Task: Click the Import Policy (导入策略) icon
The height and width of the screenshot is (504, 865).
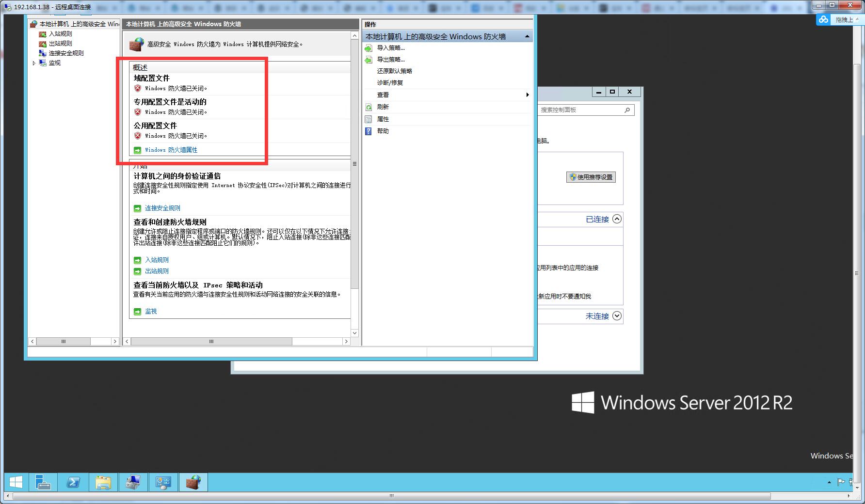Action: 368,48
